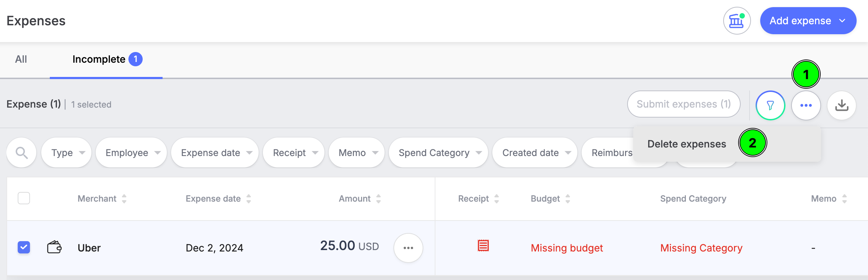Viewport: 868px width, 280px height.
Task: Select Delete expenses menu option
Action: pyautogui.click(x=687, y=144)
